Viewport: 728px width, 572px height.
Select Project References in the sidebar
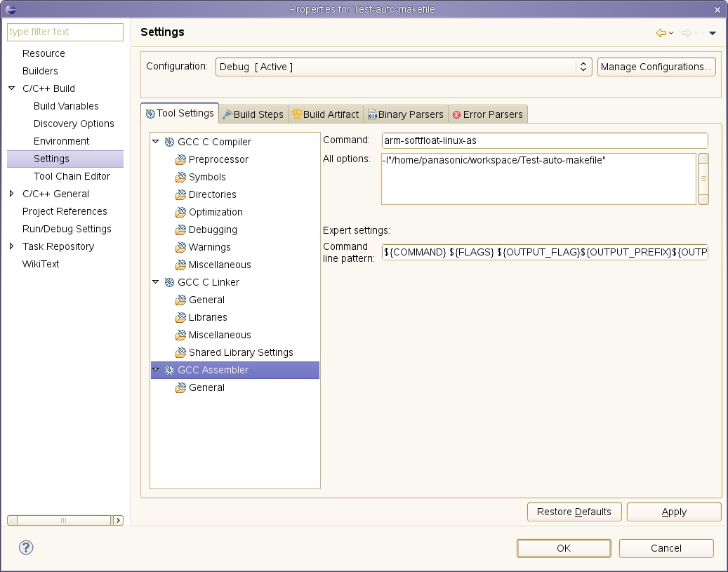[65, 212]
